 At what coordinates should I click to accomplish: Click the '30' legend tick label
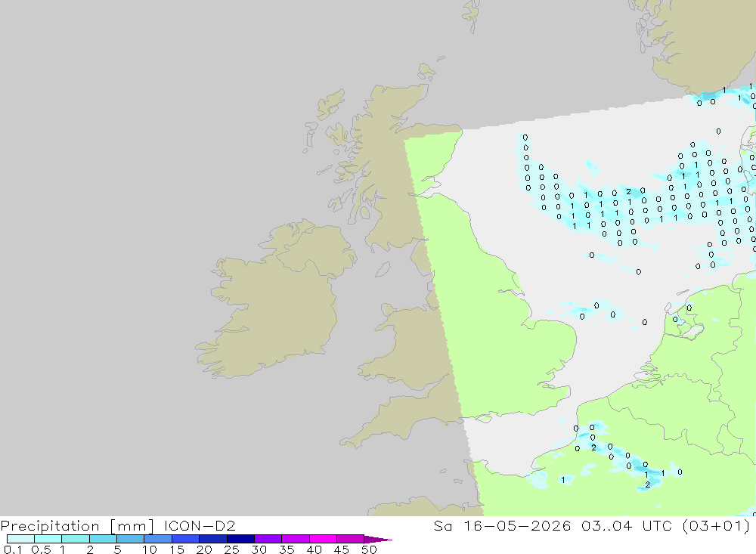click(259, 549)
